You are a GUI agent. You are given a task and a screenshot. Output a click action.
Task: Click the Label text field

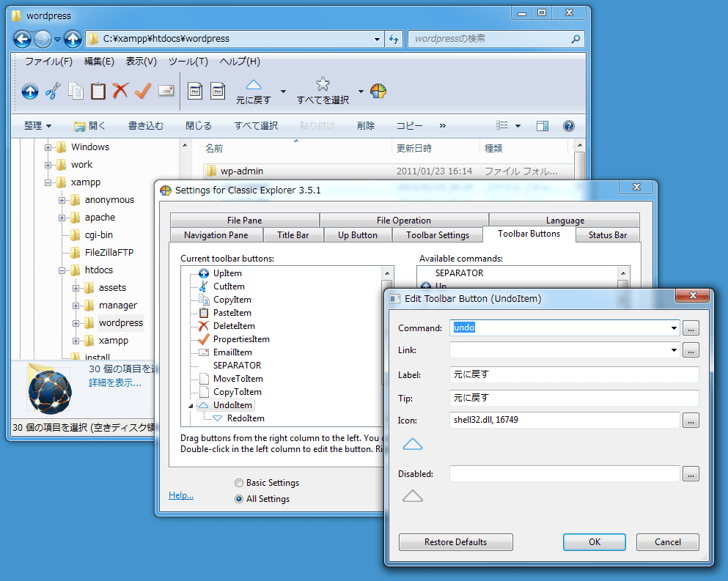pyautogui.click(x=574, y=374)
